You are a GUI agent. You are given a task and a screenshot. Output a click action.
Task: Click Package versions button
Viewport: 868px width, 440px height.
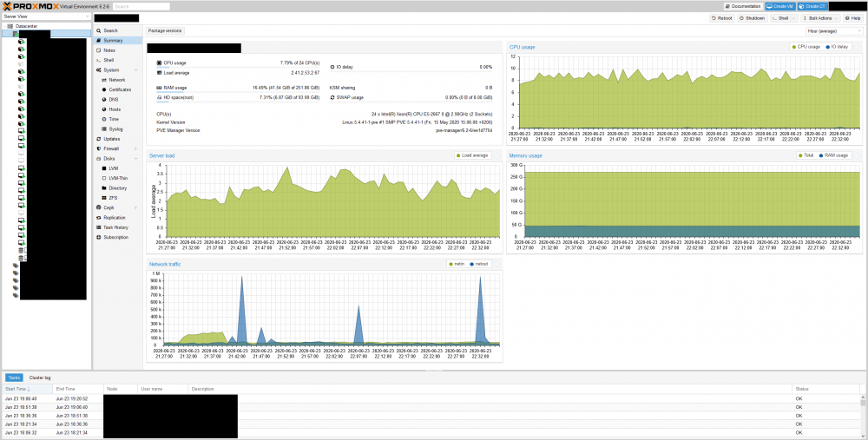click(165, 31)
